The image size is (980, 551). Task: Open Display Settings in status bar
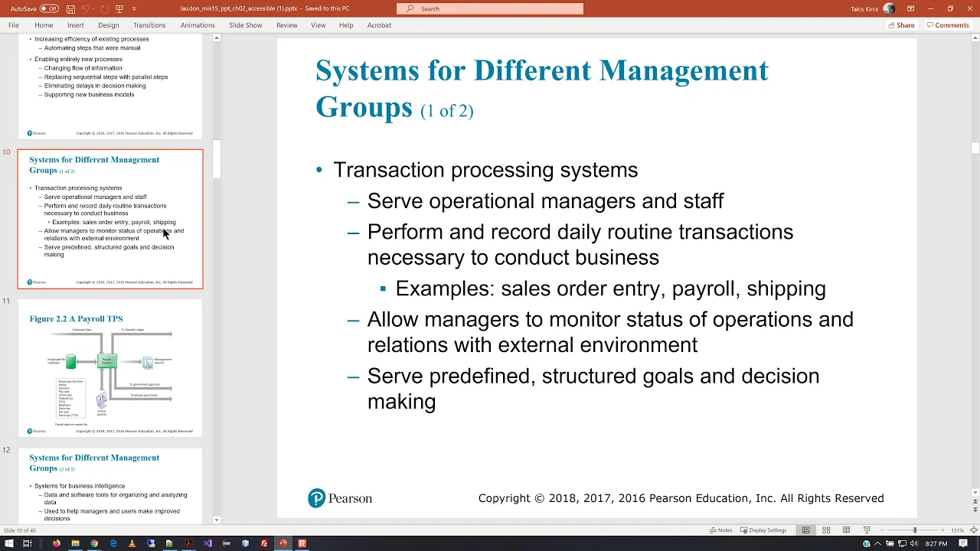pyautogui.click(x=763, y=530)
